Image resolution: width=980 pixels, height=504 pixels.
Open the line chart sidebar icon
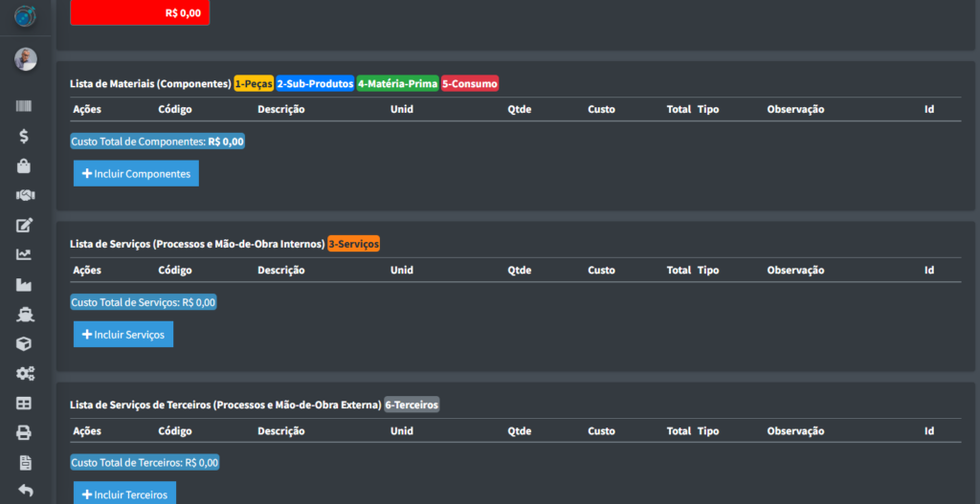click(x=25, y=254)
